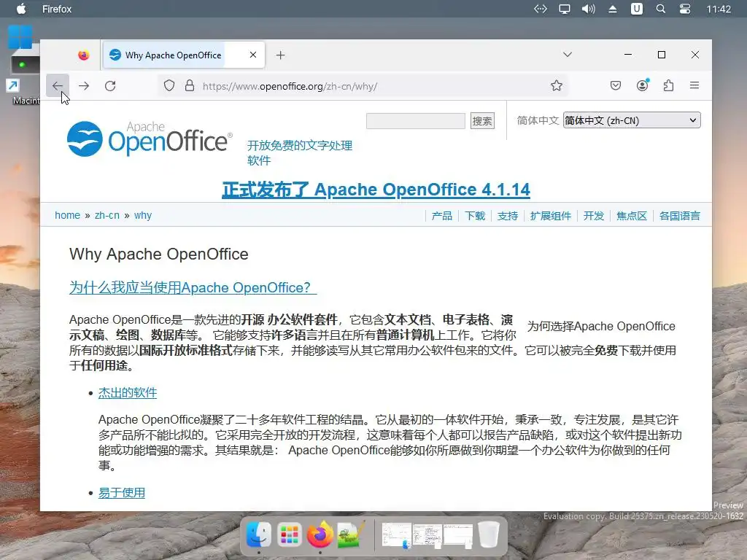Viewport: 747px width, 560px height.
Task: Click the site search text field
Action: [x=415, y=121]
